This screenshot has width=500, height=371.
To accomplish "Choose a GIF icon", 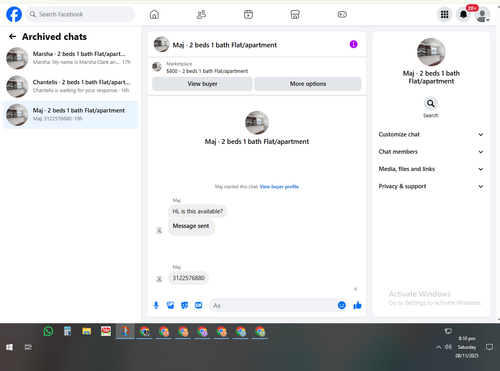I will click(199, 305).
